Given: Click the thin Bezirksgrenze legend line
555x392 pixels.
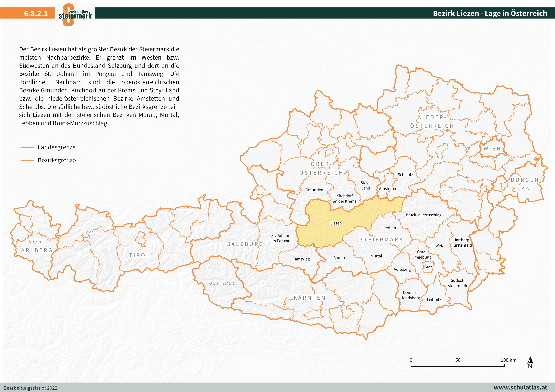Looking at the screenshot, I should click(x=27, y=160).
